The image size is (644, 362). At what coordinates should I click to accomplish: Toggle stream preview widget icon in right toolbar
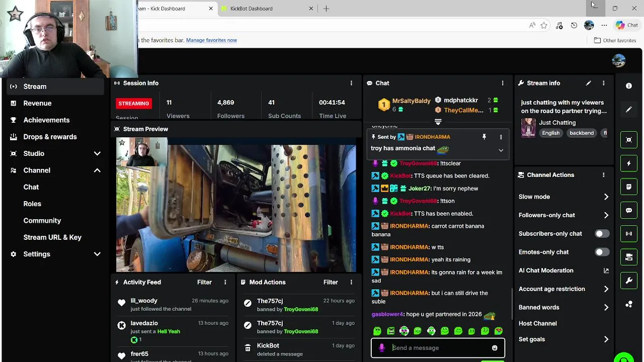[x=628, y=140]
